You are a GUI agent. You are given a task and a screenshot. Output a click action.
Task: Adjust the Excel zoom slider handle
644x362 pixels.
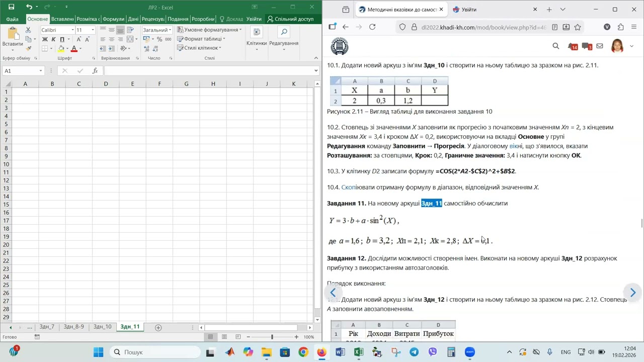pos(272,337)
